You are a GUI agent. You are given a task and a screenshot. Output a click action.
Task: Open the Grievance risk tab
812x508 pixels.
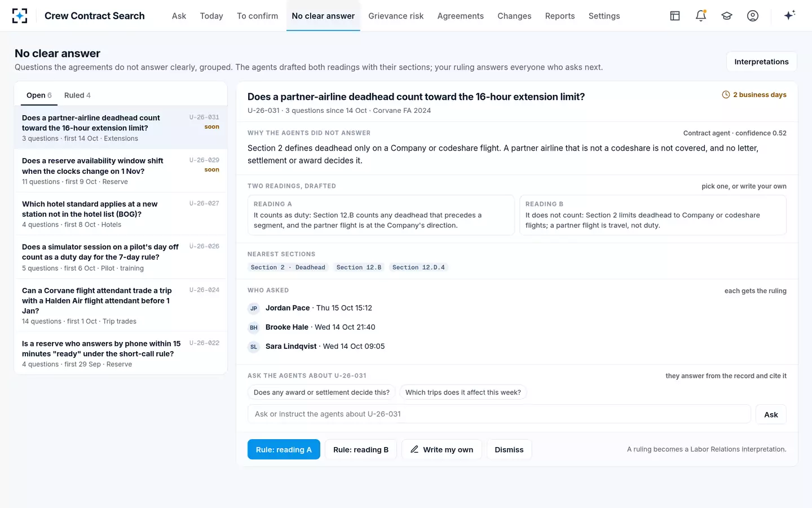tap(396, 16)
